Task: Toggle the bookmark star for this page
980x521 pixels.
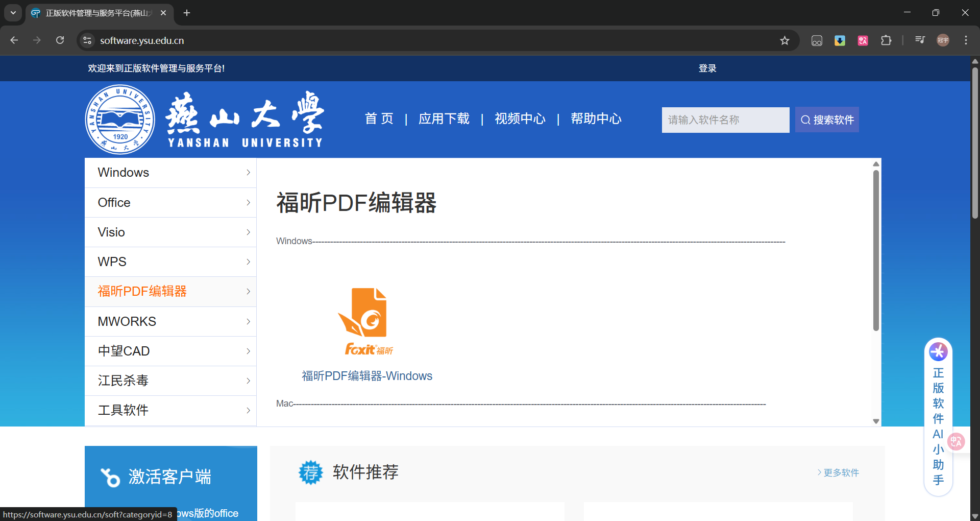Action: pyautogui.click(x=785, y=40)
